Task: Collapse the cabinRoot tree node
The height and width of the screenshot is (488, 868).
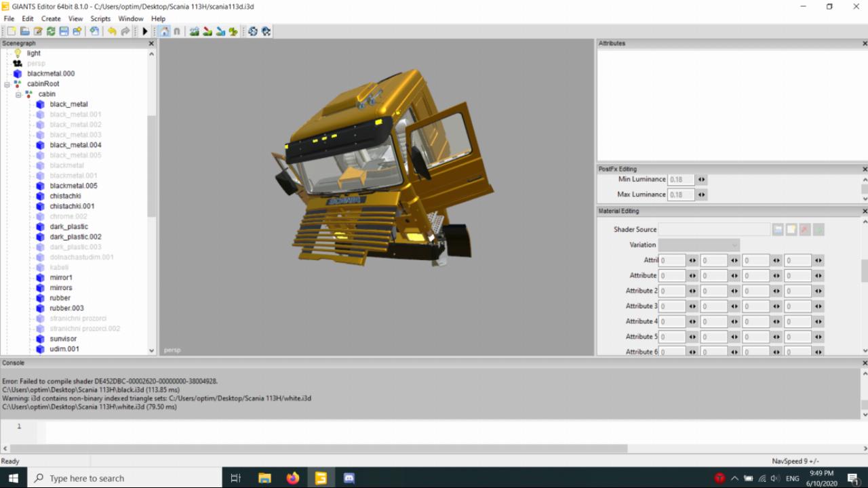Action: [x=7, y=84]
